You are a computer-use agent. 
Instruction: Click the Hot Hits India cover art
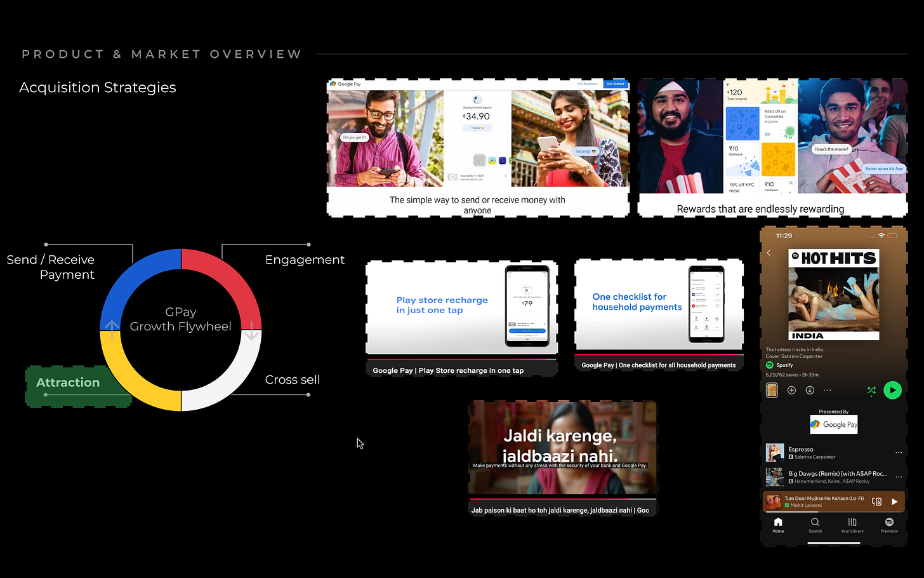pos(834,294)
